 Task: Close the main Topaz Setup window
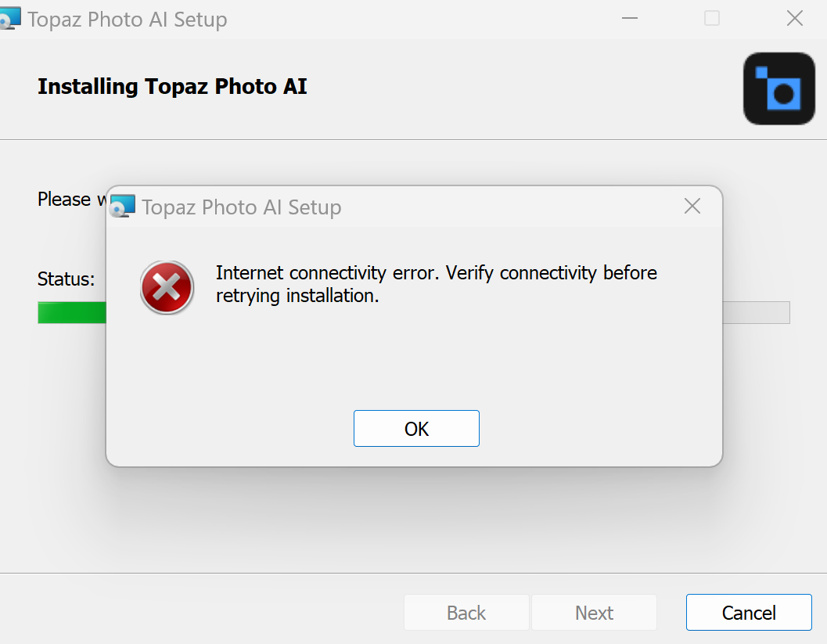(794, 19)
